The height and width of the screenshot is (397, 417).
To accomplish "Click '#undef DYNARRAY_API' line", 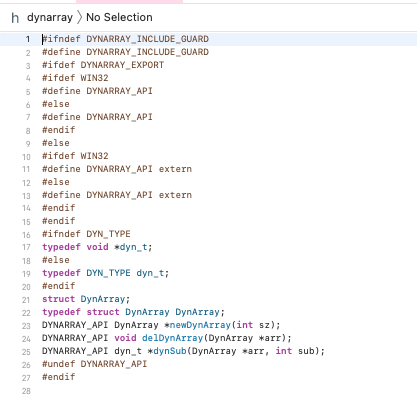I will (95, 364).
